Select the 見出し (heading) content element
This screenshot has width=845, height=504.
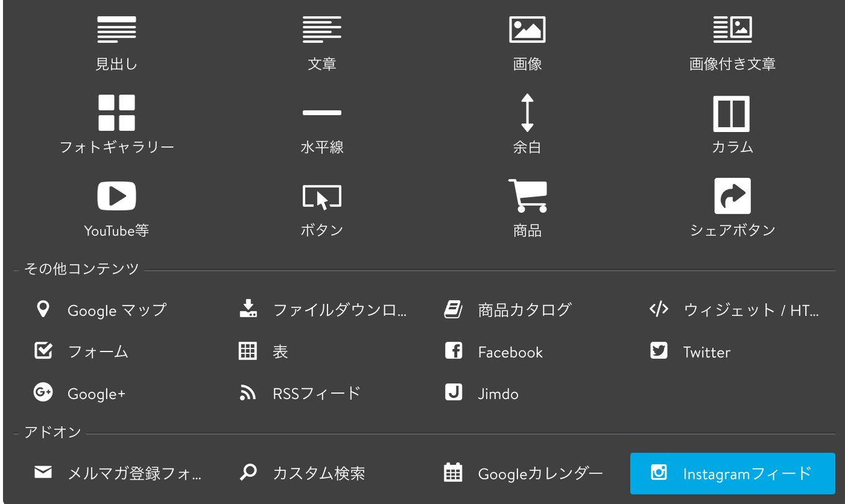pos(117,42)
